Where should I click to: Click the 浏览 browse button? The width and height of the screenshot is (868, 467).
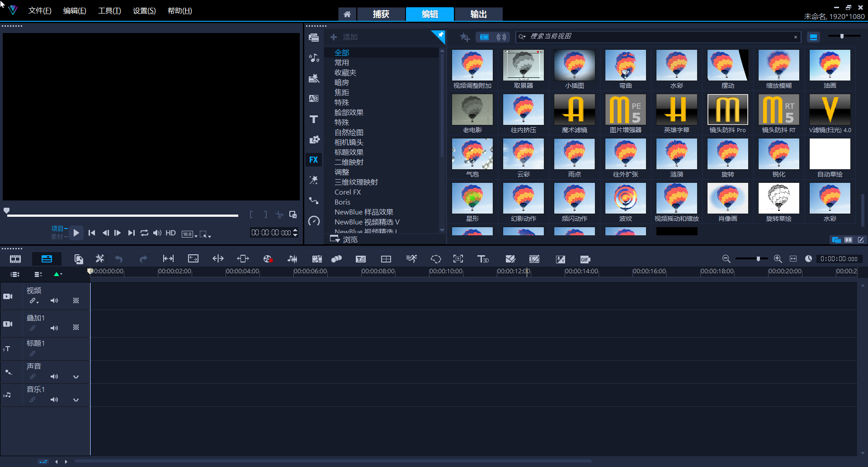pos(344,239)
